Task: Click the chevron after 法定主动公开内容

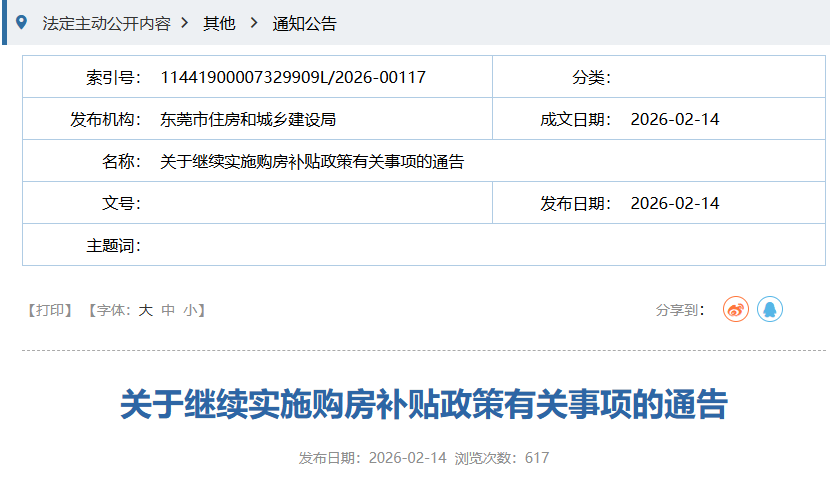Action: [x=184, y=23]
